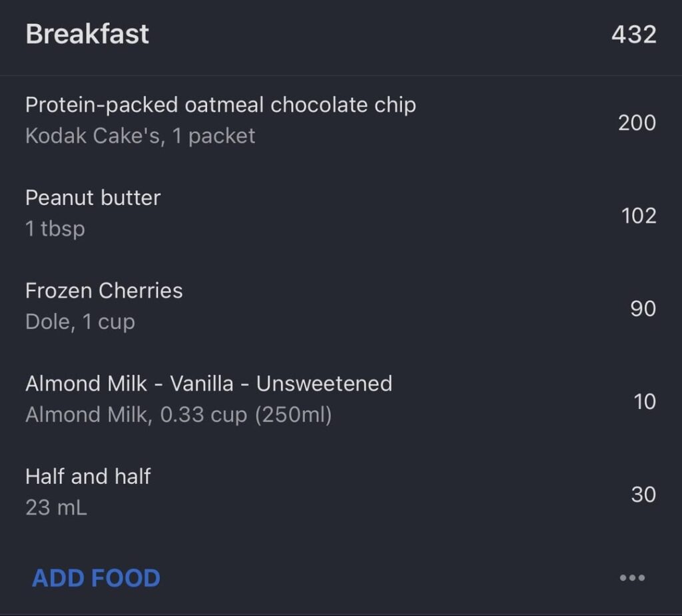This screenshot has width=682, height=616.
Task: Tap the Breakfast section header
Action: [x=87, y=33]
